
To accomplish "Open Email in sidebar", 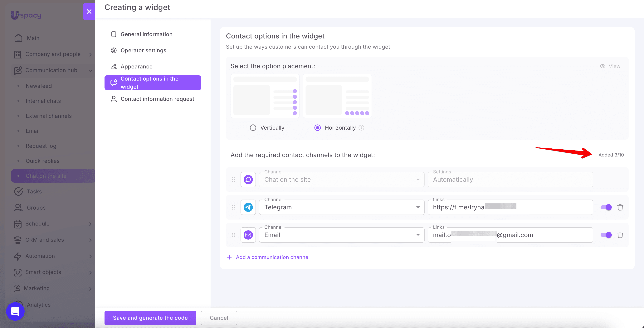I will (x=32, y=131).
